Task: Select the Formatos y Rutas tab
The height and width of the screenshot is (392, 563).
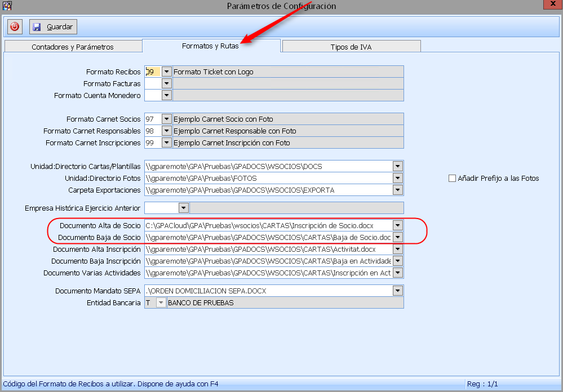Action: (211, 46)
